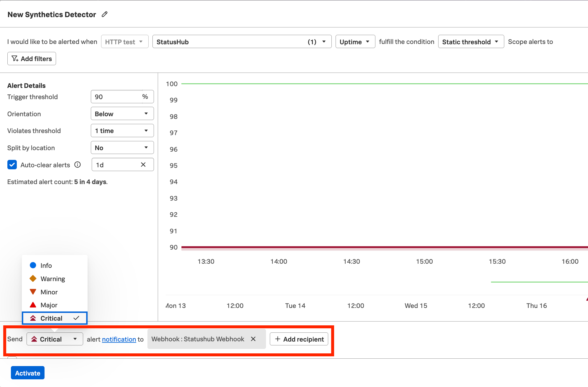The height and width of the screenshot is (387, 588).
Task: Click the Add filters button
Action: coord(32,59)
